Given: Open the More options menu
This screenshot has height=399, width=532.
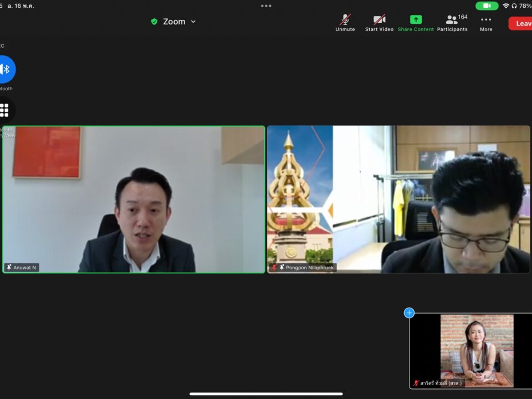Looking at the screenshot, I should (x=486, y=23).
